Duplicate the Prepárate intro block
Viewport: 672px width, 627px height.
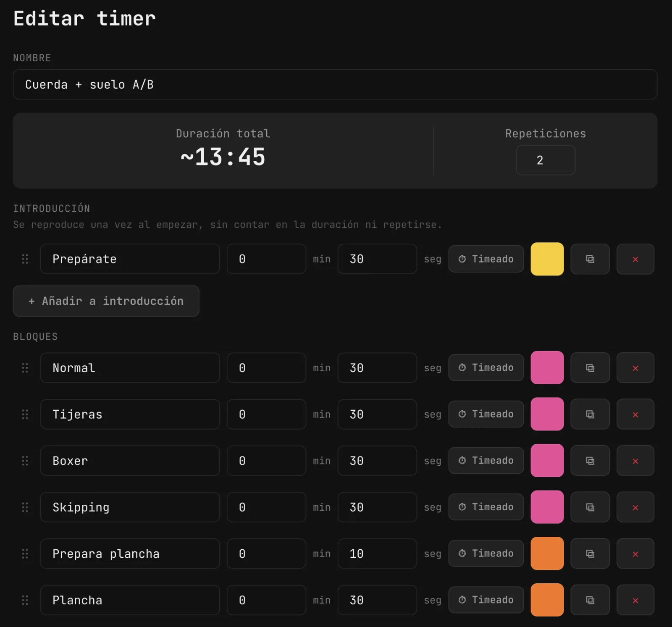(x=590, y=259)
